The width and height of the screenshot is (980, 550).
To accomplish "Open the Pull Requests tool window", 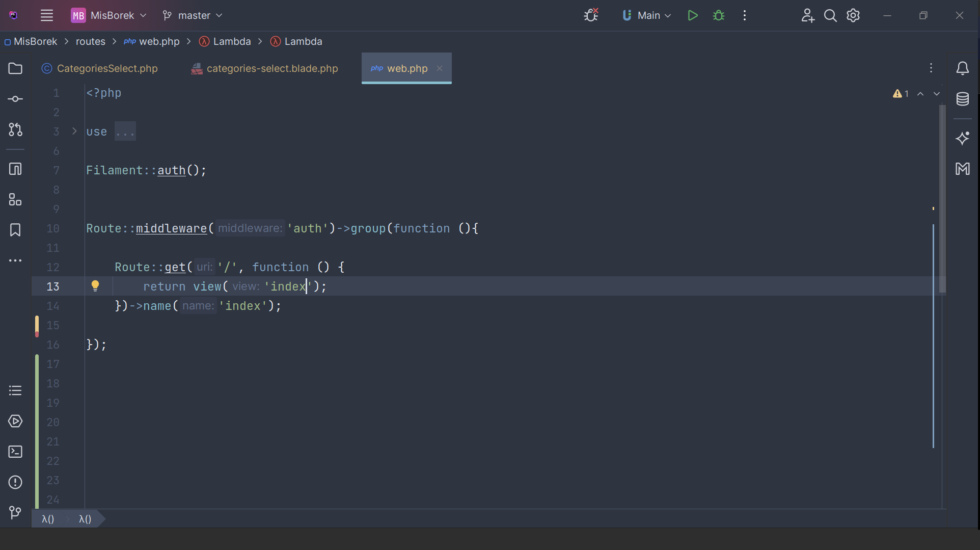I will click(x=15, y=129).
